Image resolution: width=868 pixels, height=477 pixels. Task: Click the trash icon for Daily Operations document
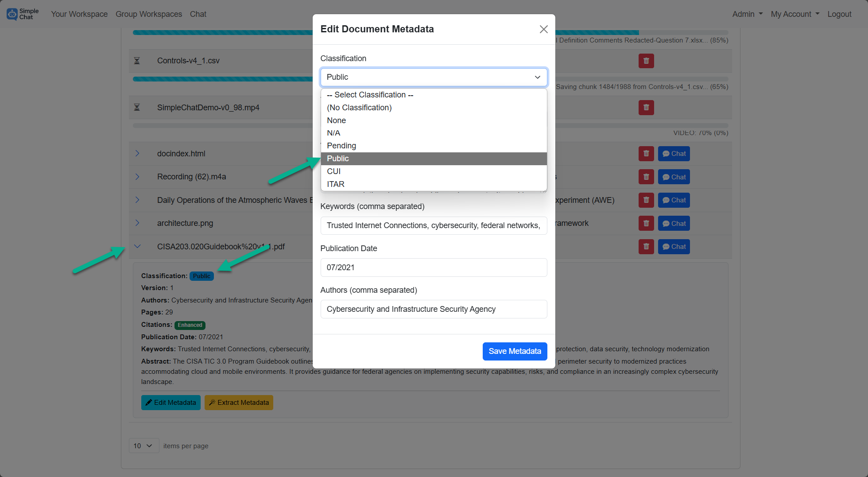[646, 200]
